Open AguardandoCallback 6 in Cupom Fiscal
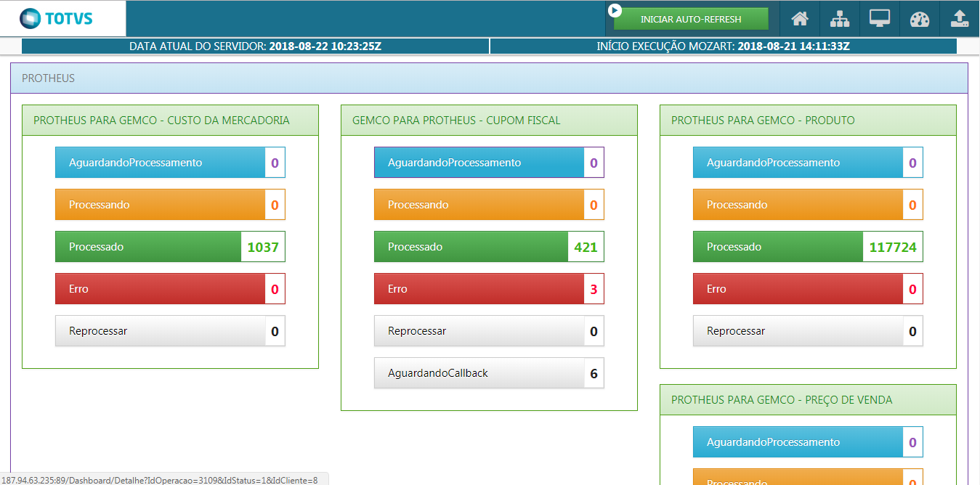The width and height of the screenshot is (980, 485). 489,373
